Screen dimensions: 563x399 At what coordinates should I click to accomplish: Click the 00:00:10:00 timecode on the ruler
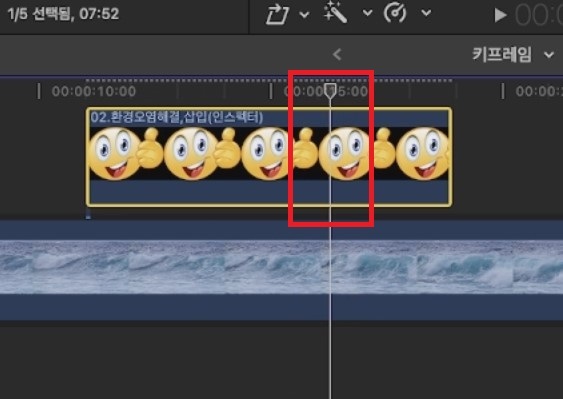point(94,91)
